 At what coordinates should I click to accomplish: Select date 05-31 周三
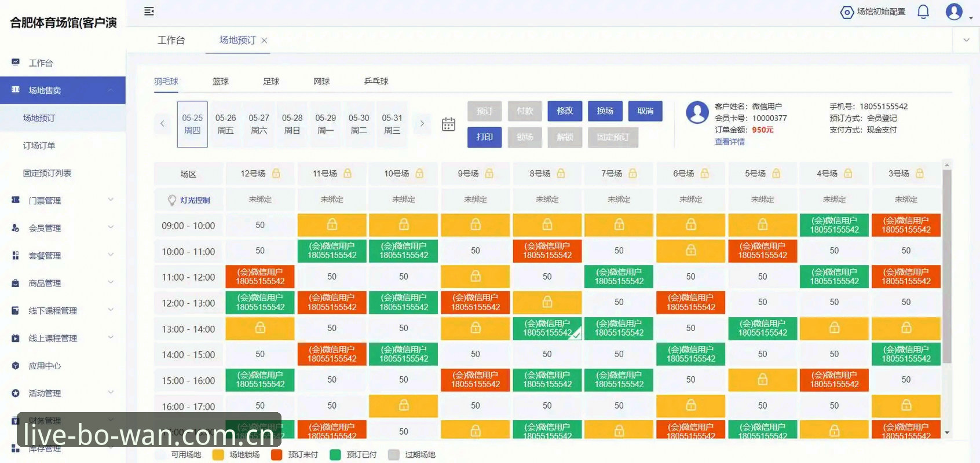click(x=392, y=124)
